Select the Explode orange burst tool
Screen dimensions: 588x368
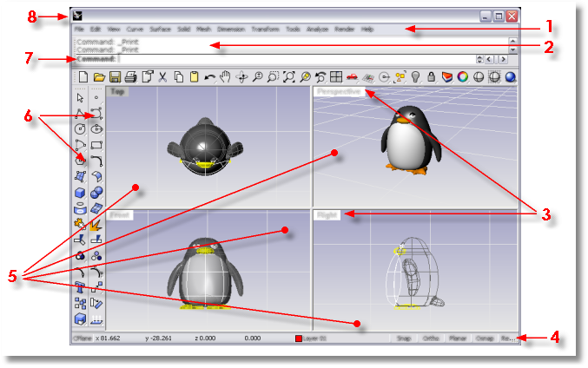click(x=96, y=225)
